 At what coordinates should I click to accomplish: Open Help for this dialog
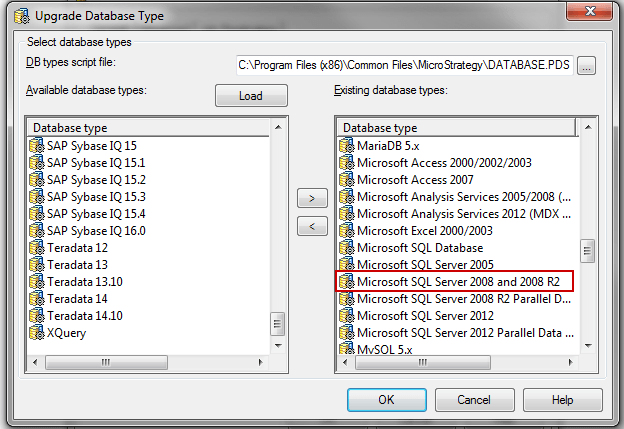(562, 400)
